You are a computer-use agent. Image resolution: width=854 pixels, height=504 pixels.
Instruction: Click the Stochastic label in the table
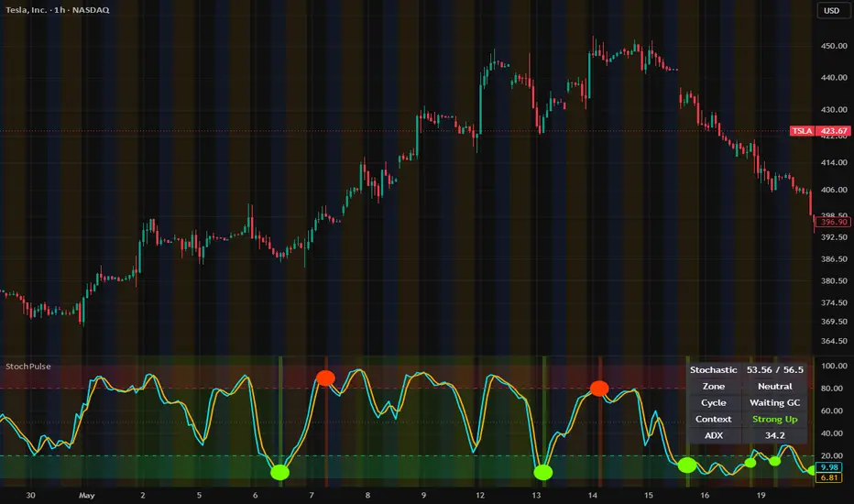[714, 370]
